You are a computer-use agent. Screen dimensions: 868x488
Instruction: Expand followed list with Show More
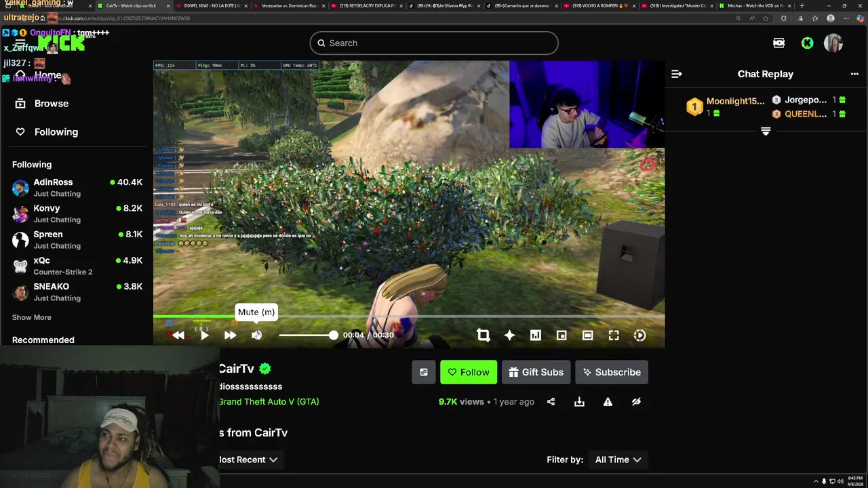[31, 317]
